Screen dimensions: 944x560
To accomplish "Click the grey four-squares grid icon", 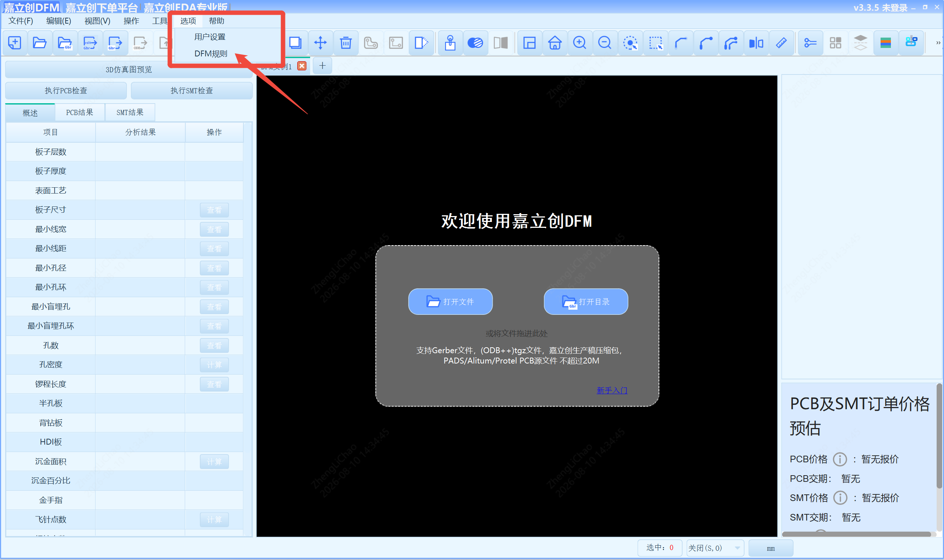I will pos(835,43).
